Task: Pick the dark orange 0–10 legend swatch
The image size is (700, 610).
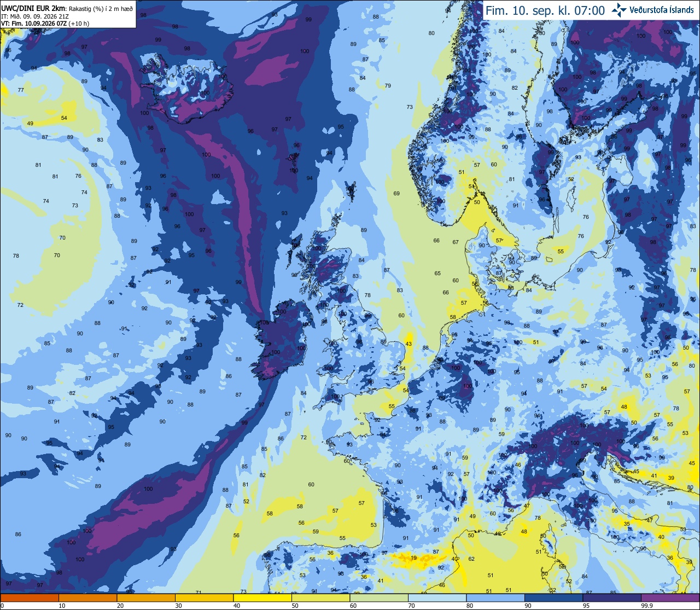Action: click(x=29, y=597)
